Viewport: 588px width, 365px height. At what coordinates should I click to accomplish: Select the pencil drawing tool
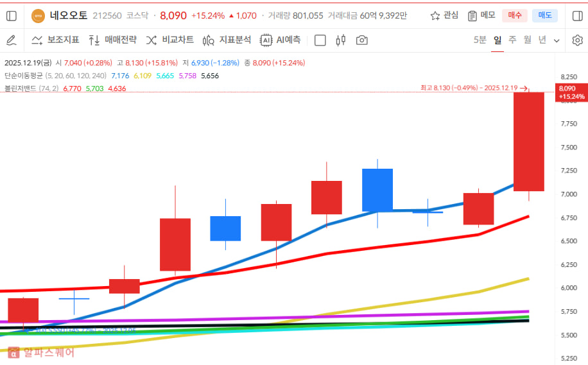pyautogui.click(x=11, y=40)
